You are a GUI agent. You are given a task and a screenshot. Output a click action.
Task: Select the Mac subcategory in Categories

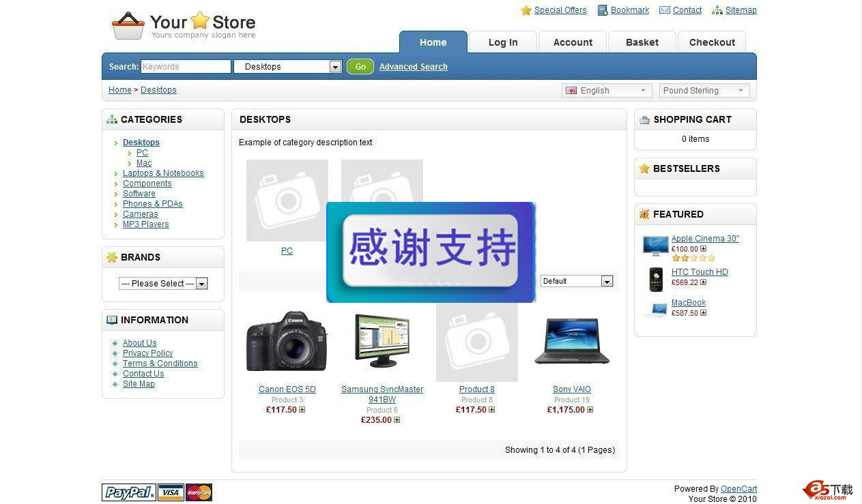point(144,163)
